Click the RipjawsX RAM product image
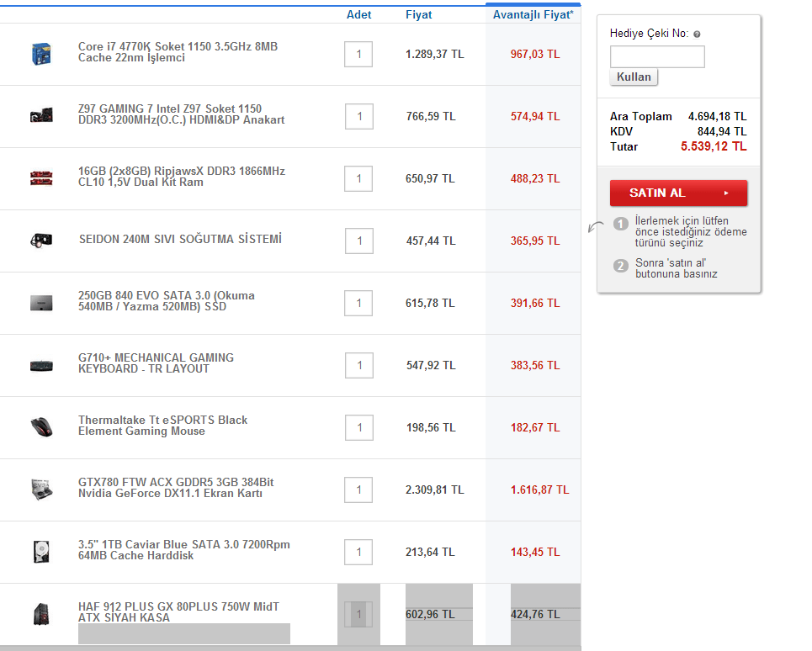Viewport: 812px width, 651px height. (x=41, y=178)
